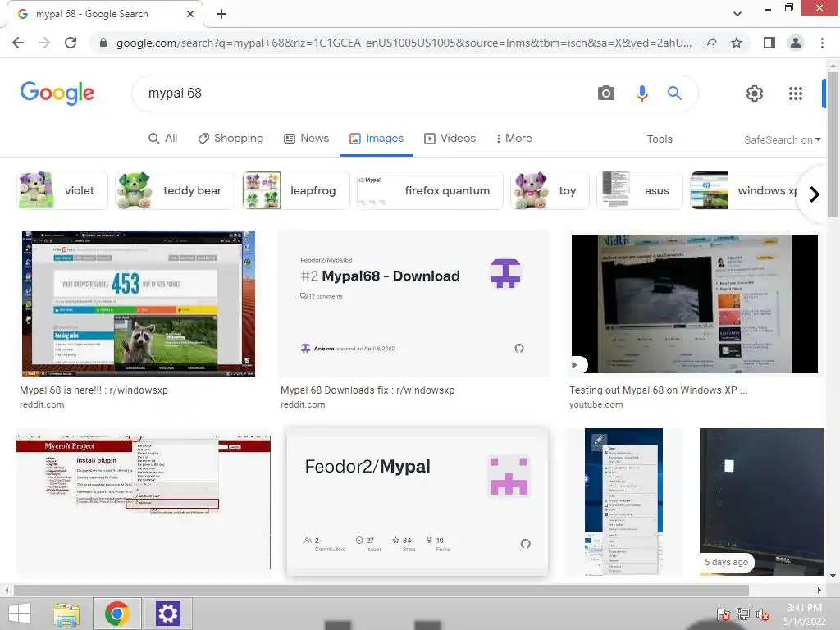Open the context menu screenshot thumbnail

(x=623, y=502)
